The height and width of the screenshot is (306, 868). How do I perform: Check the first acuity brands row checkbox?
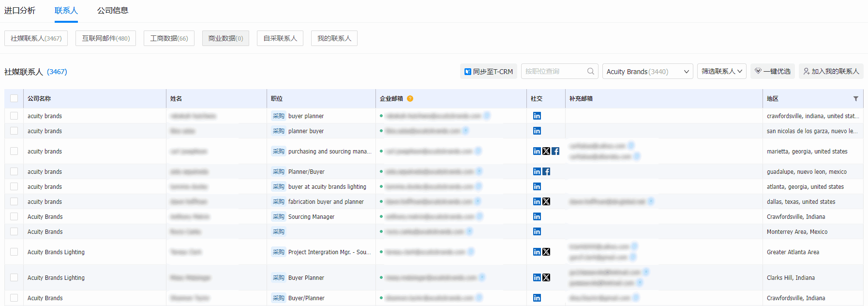click(14, 116)
